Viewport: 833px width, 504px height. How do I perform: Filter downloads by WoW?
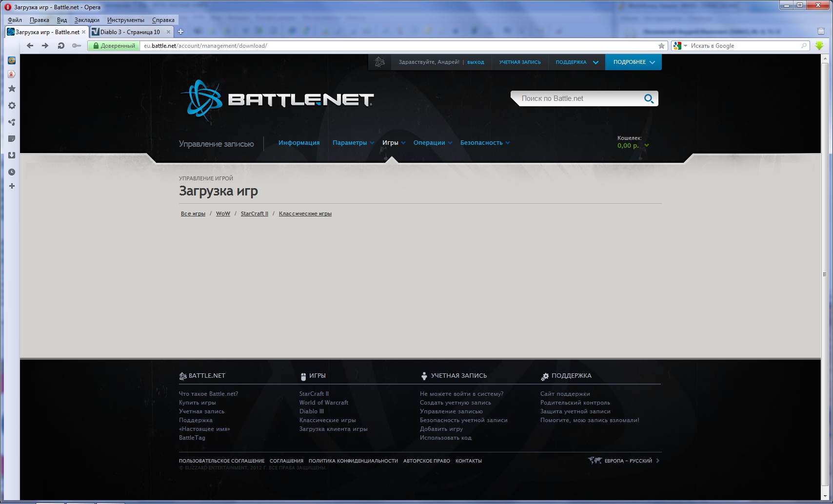point(223,213)
